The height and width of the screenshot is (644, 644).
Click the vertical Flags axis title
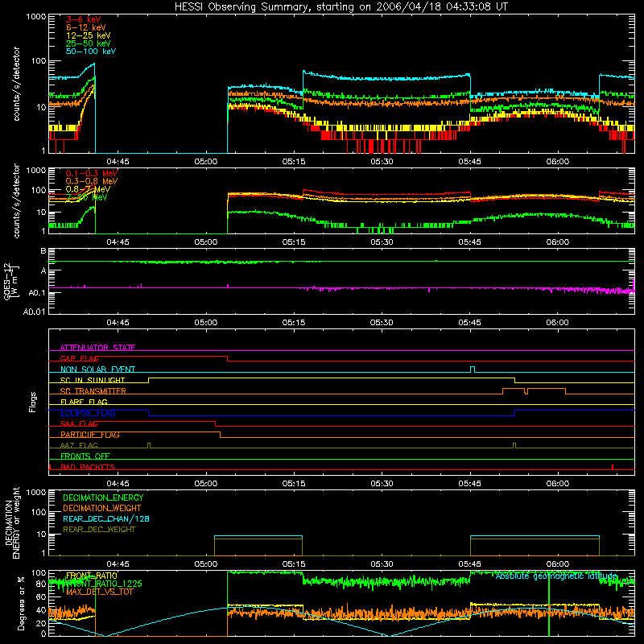[33, 402]
